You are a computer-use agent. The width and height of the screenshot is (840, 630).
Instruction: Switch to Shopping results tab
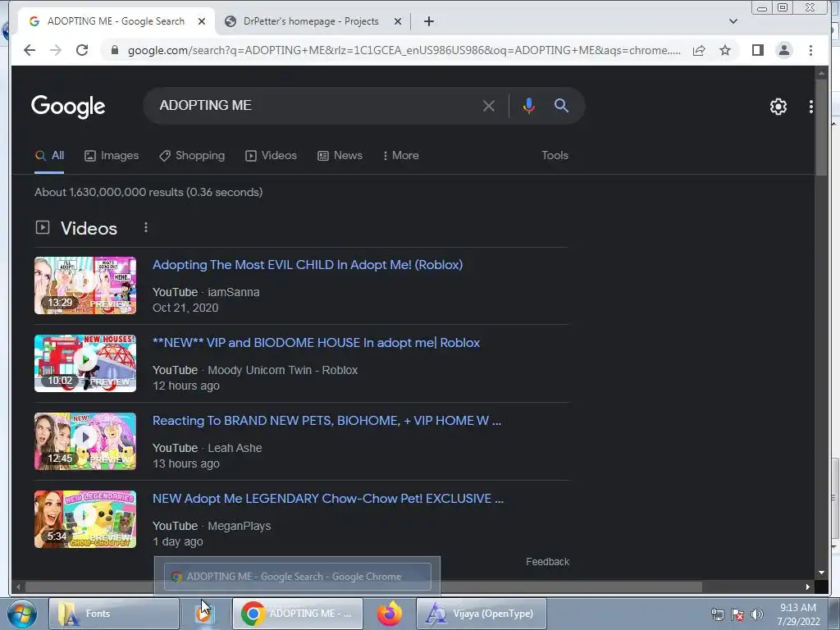coord(192,155)
